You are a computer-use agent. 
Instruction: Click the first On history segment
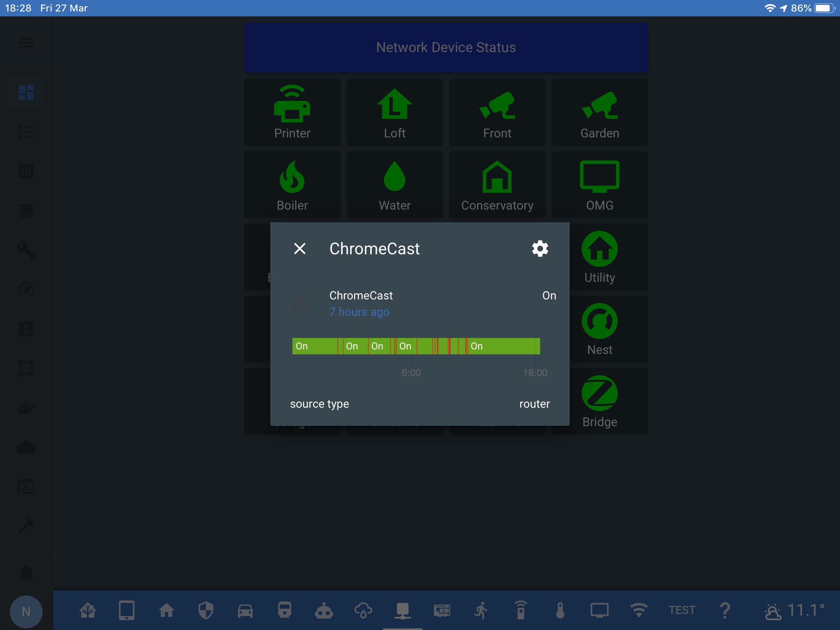coord(314,346)
